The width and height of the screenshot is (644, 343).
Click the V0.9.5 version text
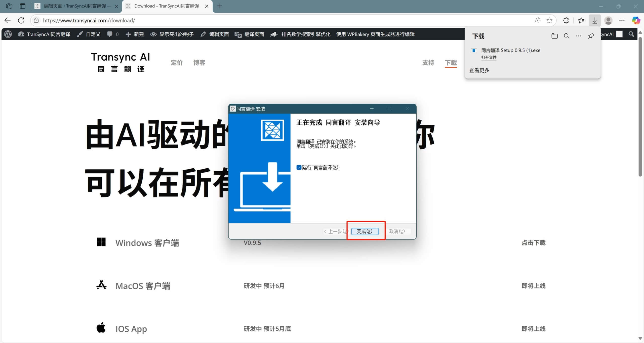(252, 243)
